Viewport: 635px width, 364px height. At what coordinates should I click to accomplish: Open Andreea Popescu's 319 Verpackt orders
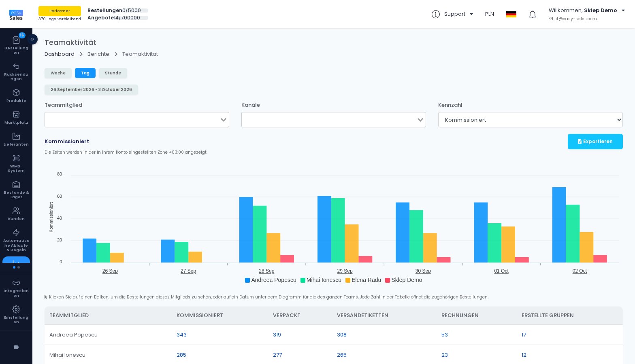(277, 335)
